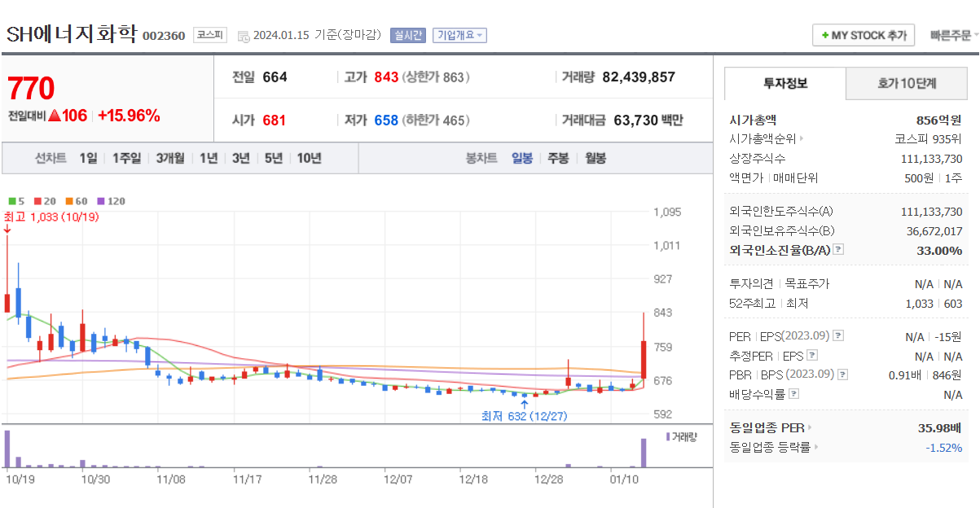
Task: Click the question mark icon beside 외국인소진율(B/A)
Action: click(839, 250)
